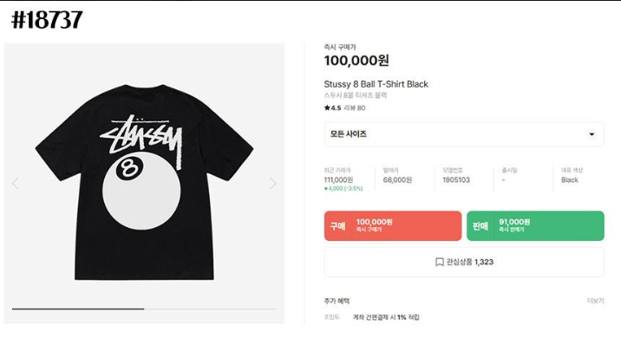
Task: Click the image carousel progress bar
Action: tap(144, 309)
